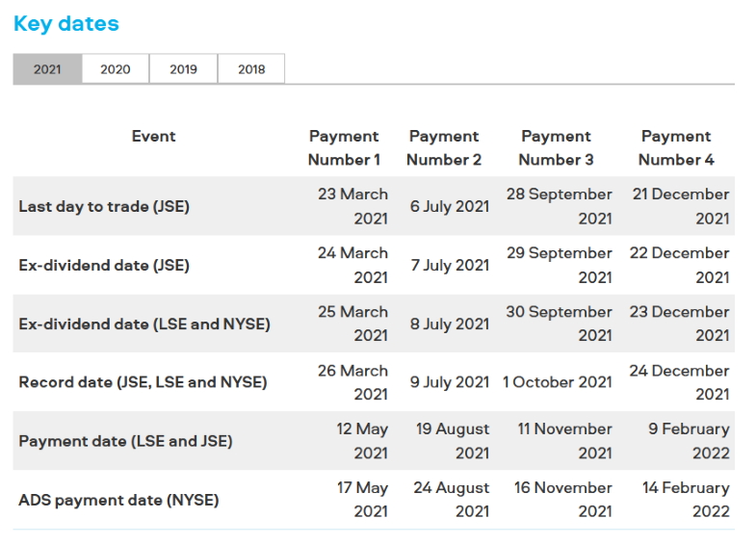756x545 pixels.
Task: Click the 9 February 2022 payment cell
Action: (689, 441)
